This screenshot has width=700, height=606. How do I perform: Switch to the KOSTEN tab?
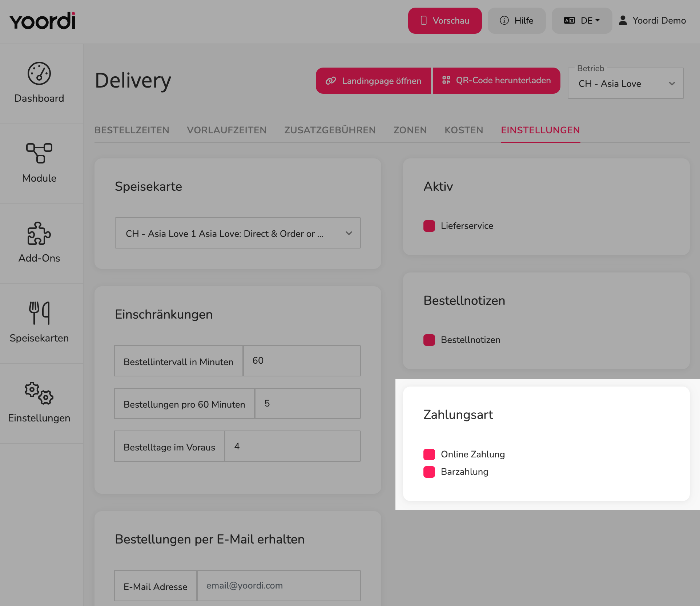tap(464, 130)
